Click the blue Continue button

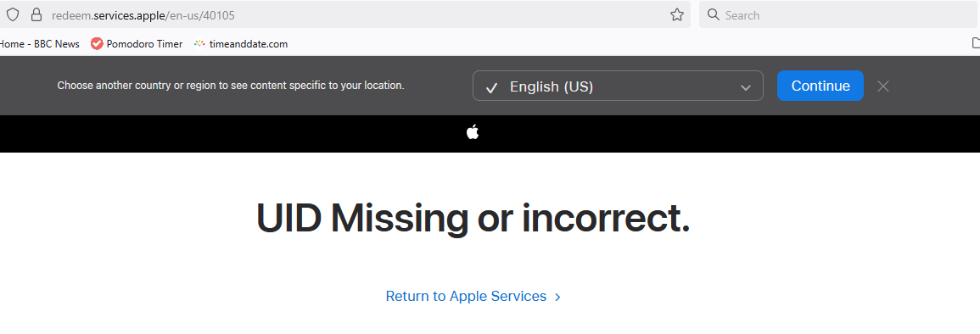point(820,86)
